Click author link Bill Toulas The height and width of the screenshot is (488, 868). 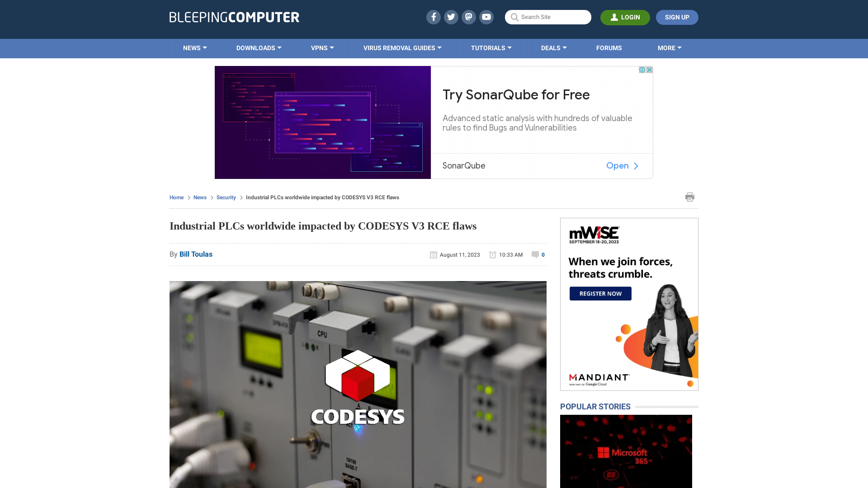[196, 254]
